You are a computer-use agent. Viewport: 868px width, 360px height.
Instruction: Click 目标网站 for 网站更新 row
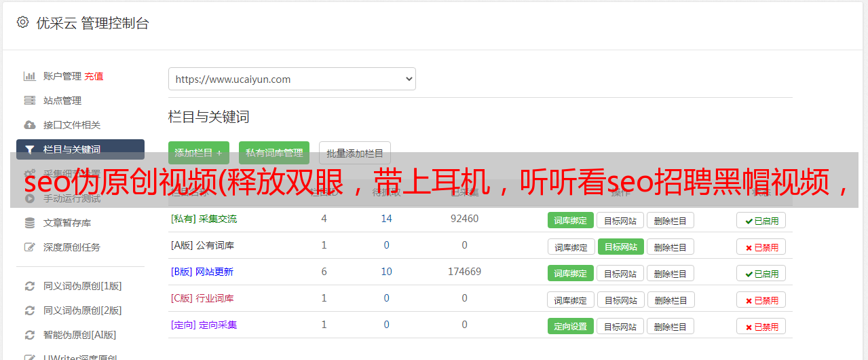pyautogui.click(x=620, y=273)
